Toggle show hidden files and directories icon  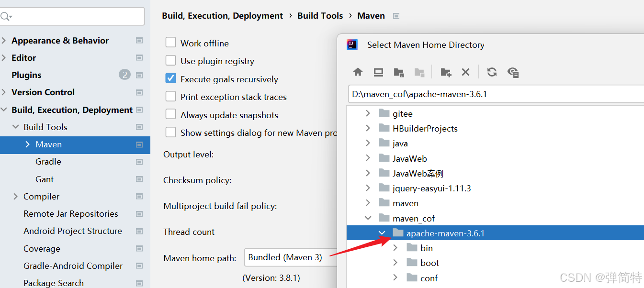click(x=513, y=72)
